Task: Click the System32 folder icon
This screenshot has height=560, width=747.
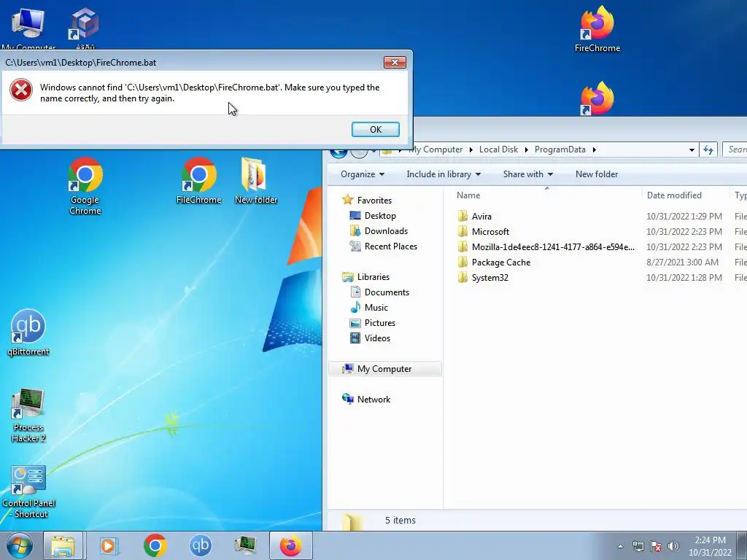Action: coord(462,278)
